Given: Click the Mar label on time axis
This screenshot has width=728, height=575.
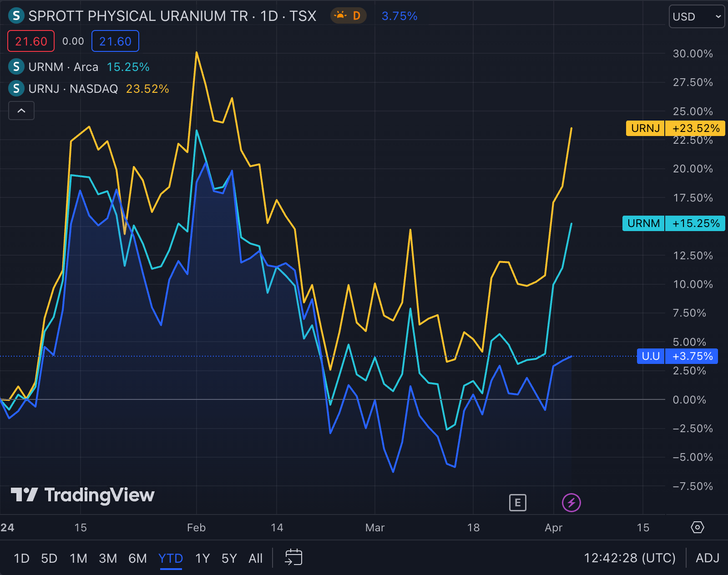Looking at the screenshot, I should point(375,528).
